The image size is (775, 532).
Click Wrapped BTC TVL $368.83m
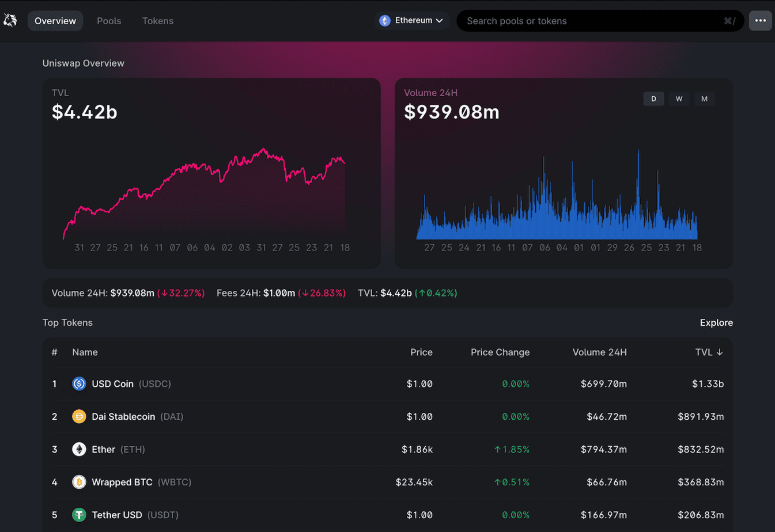701,482
